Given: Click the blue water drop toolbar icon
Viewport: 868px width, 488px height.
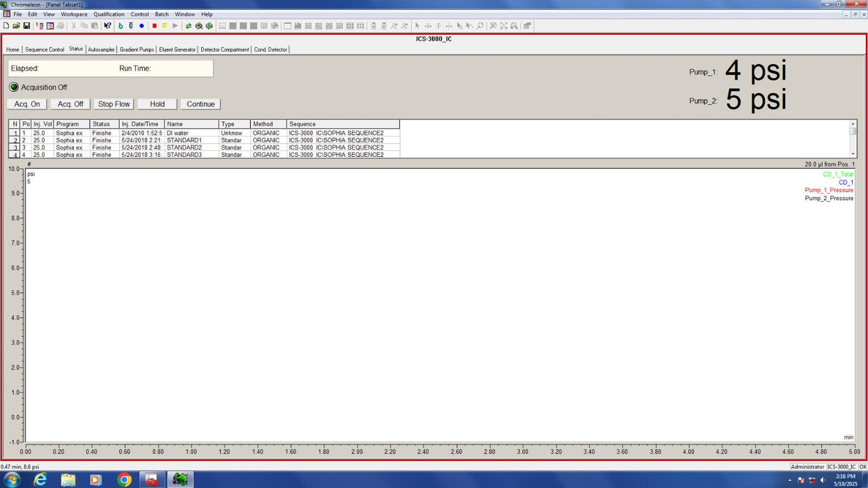Looking at the screenshot, I should [121, 26].
